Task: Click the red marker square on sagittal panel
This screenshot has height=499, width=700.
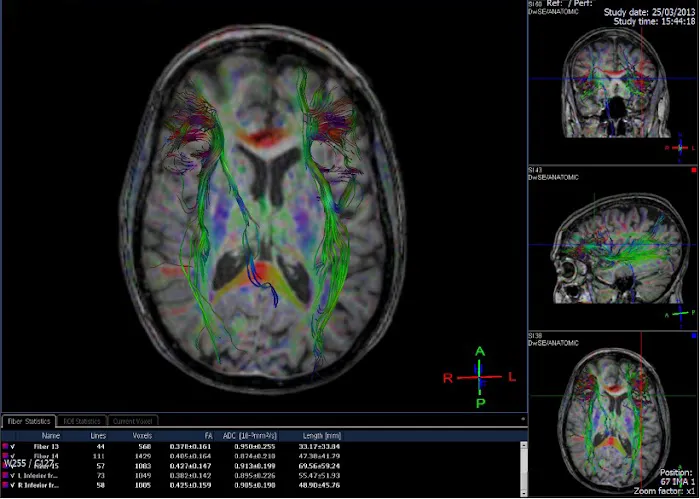Action: pyautogui.click(x=693, y=170)
